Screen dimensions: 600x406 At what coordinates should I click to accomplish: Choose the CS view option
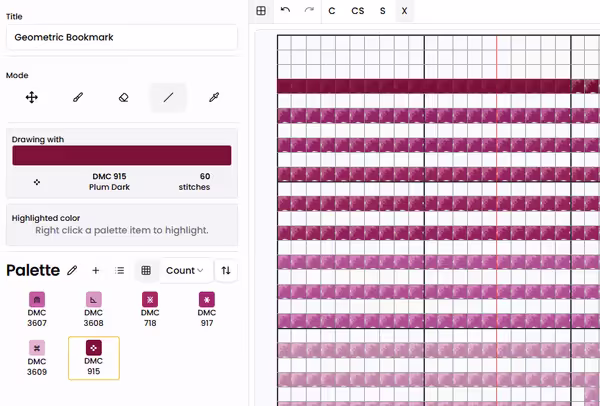click(358, 11)
